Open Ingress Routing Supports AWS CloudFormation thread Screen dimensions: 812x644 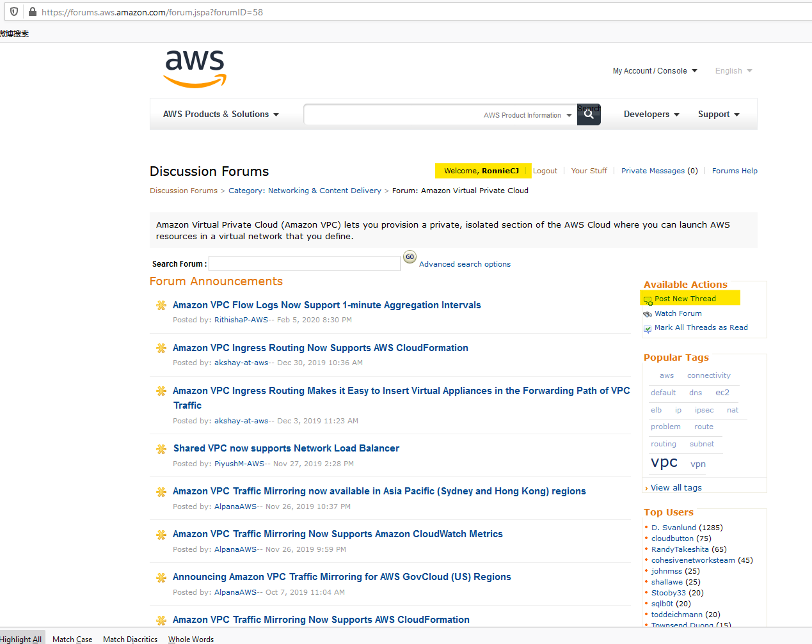321,348
